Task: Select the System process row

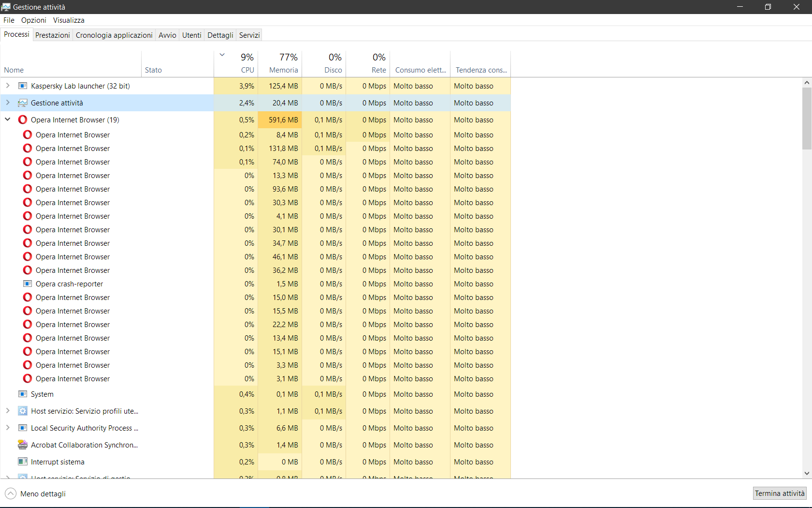Action: [x=255, y=394]
